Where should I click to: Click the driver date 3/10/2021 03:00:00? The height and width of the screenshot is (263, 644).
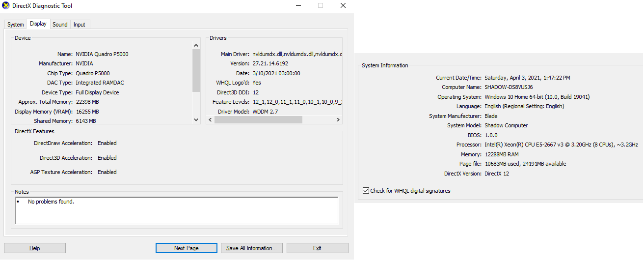tap(276, 73)
